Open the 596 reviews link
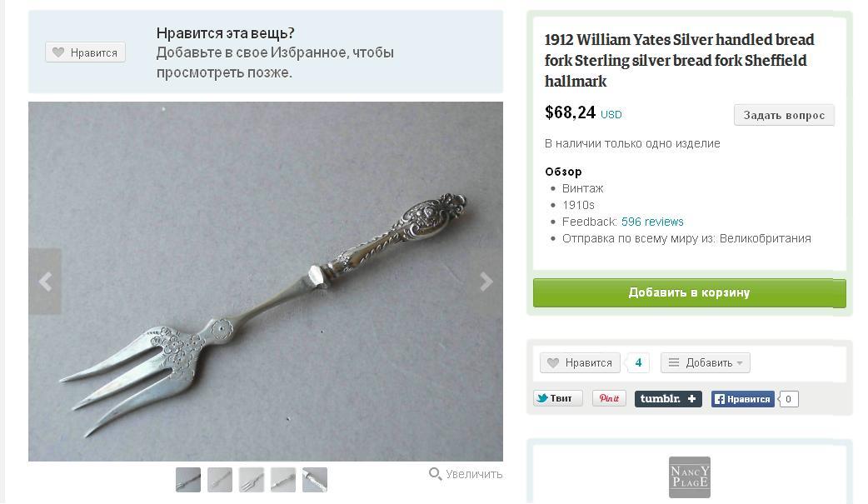 (x=652, y=222)
